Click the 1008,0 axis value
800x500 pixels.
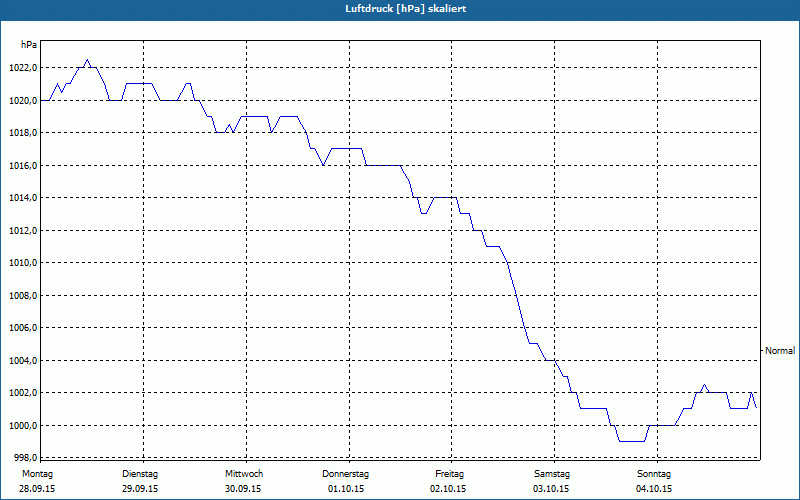[x=23, y=295]
